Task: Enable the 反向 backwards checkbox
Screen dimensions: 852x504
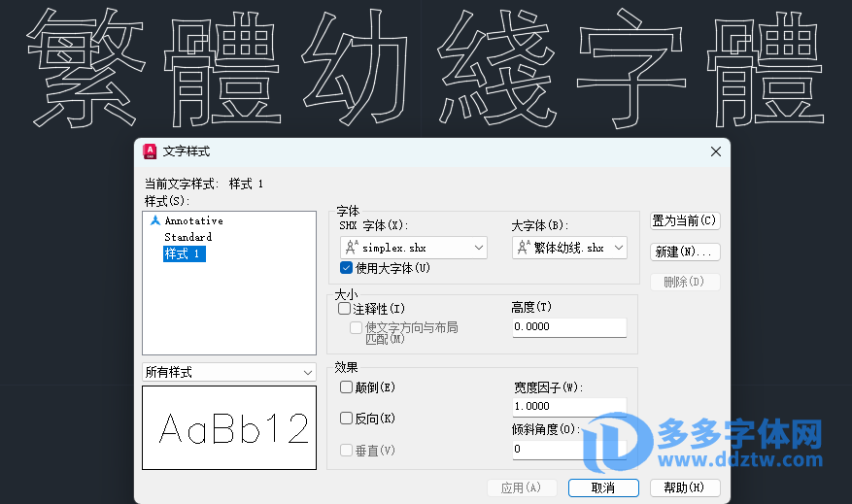Action: (346, 419)
